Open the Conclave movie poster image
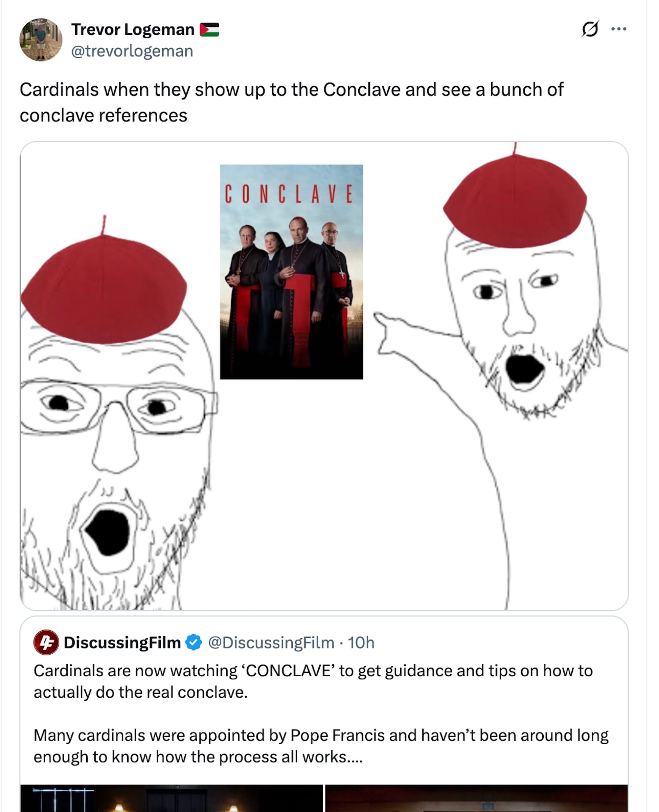Screen dimensions: 659x812 292,272
